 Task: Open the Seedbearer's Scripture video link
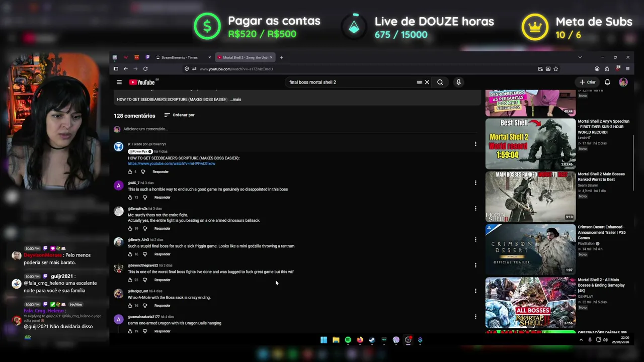coord(172,164)
